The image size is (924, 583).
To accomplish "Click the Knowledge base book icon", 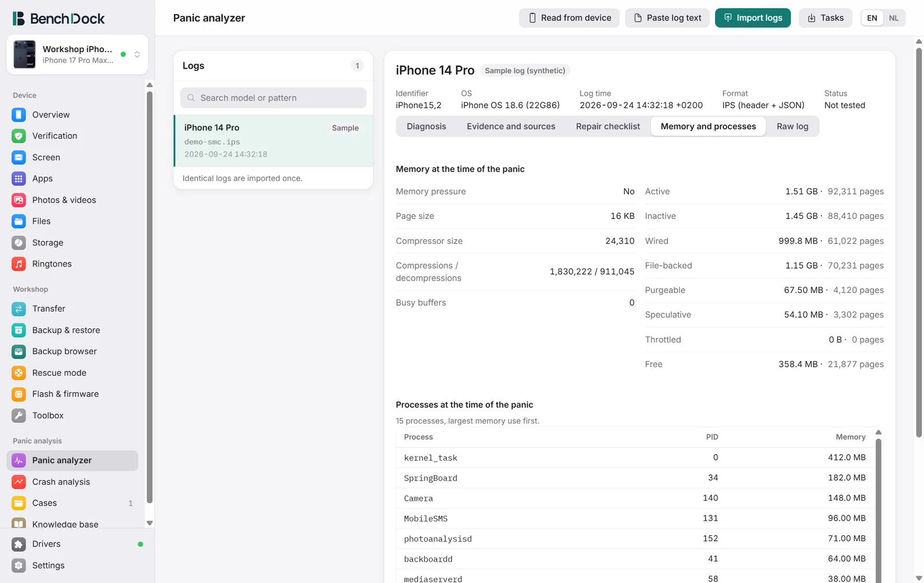I will (x=18, y=524).
